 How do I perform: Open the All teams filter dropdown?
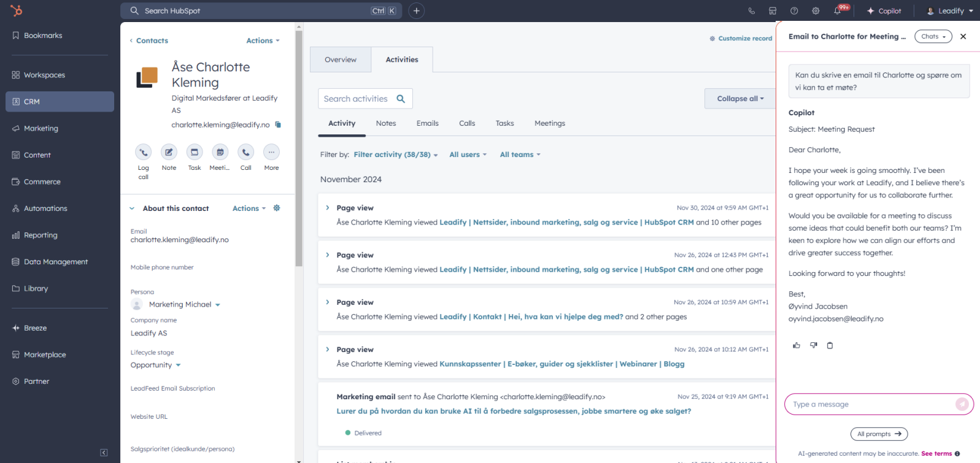coord(520,155)
